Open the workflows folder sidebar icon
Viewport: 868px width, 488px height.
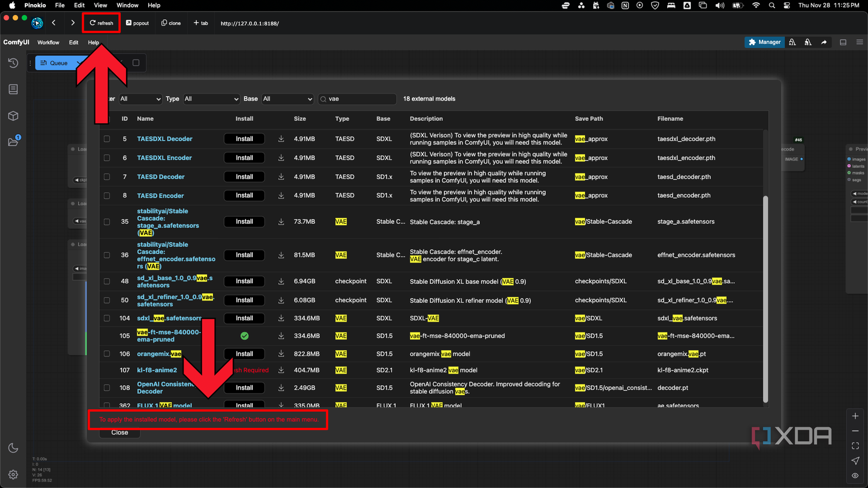click(x=13, y=142)
